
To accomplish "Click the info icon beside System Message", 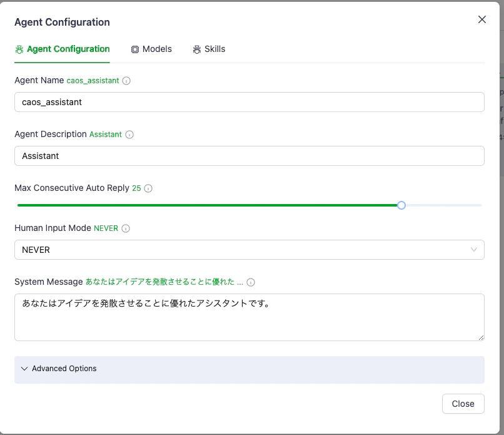I will 251,282.
